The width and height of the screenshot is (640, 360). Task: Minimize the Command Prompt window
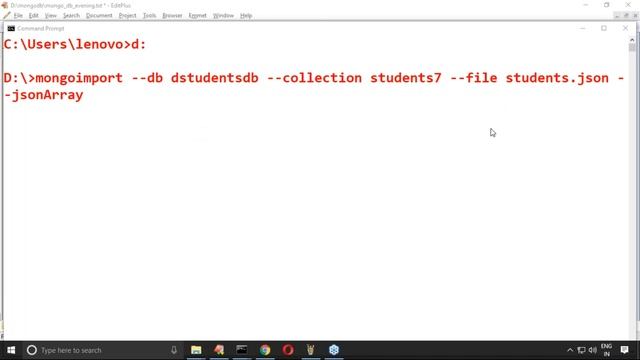(x=582, y=28)
